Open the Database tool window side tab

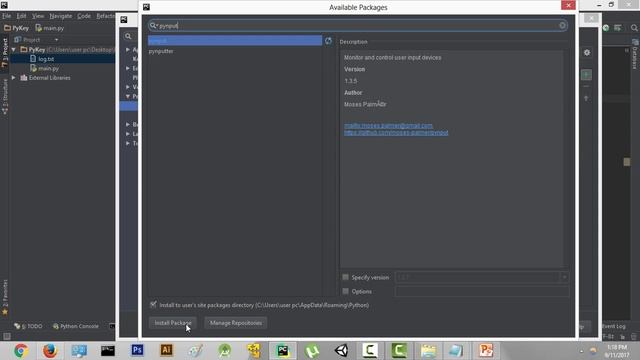(635, 54)
